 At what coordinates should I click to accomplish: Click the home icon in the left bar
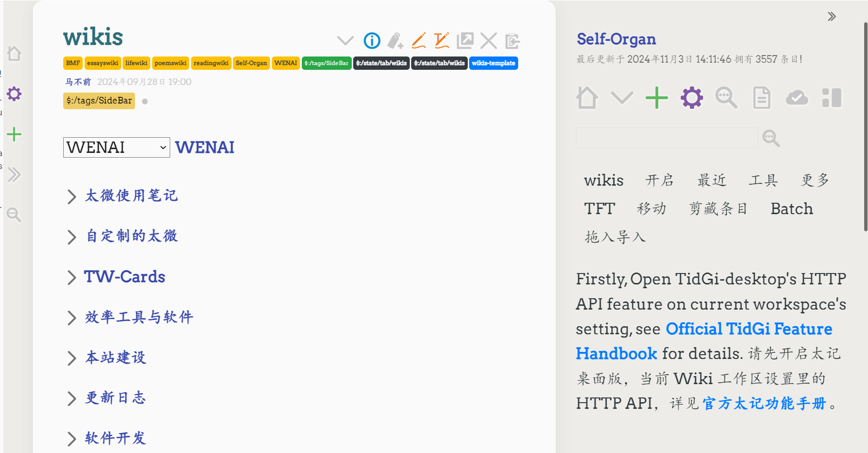click(x=14, y=53)
